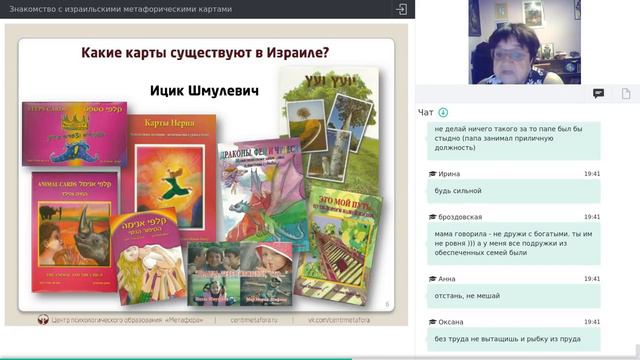Viewport: 640px width, 360px height.
Task: Click the graduation cap icon beside Анна
Action: tap(433, 279)
